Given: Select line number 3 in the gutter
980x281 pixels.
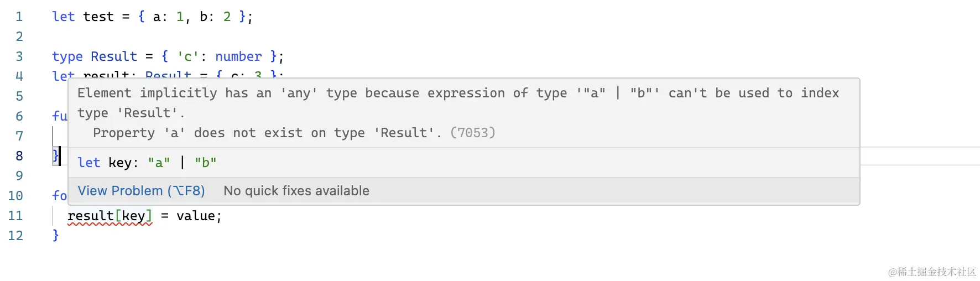Looking at the screenshot, I should pyautogui.click(x=19, y=56).
